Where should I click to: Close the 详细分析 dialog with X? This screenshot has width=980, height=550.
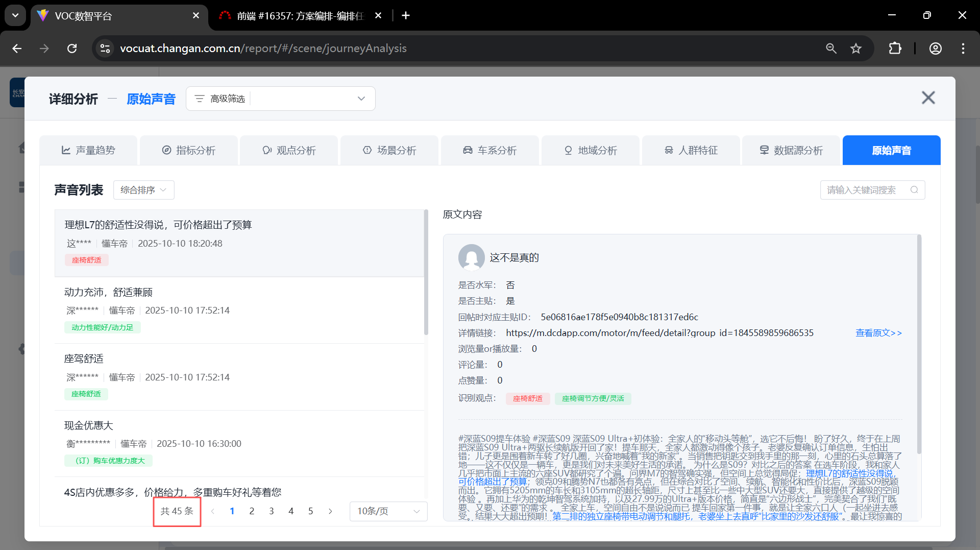[928, 98]
